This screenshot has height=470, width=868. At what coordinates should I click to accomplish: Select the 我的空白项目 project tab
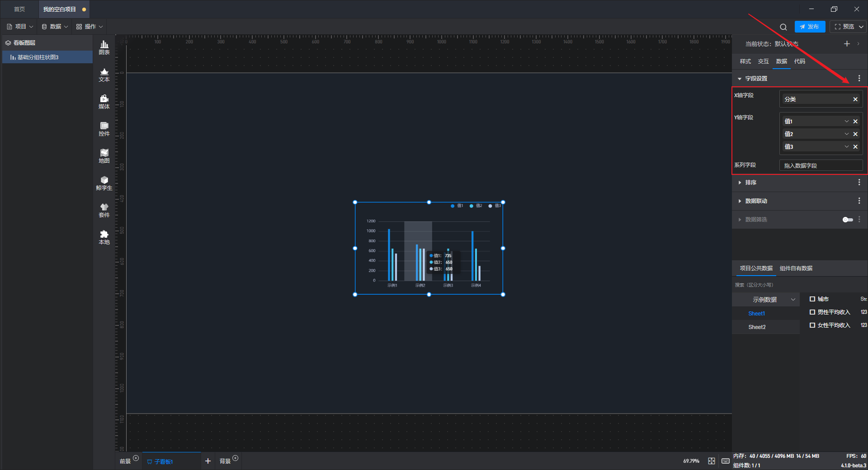pyautogui.click(x=64, y=9)
